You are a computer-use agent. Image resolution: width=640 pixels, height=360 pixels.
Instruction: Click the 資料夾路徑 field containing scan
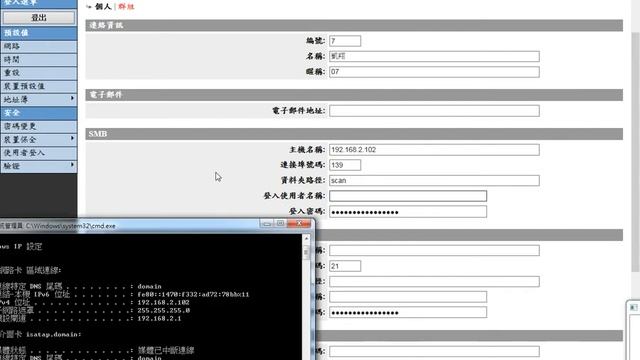click(x=434, y=180)
